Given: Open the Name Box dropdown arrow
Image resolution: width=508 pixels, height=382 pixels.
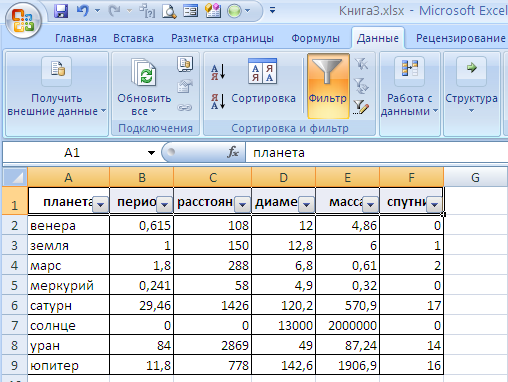Looking at the screenshot, I should [x=151, y=153].
